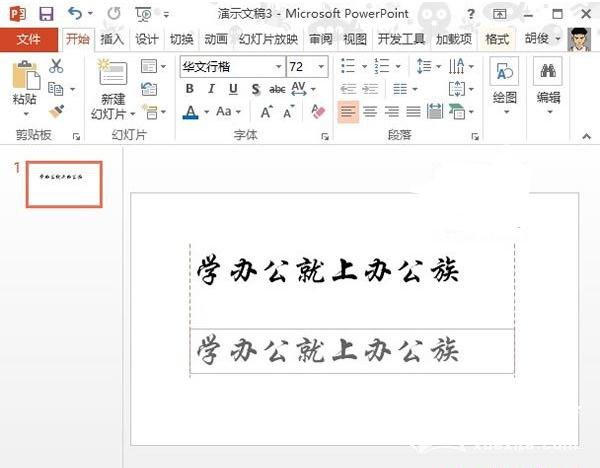
Task: Switch to 格式 Format tab
Action: [x=497, y=39]
